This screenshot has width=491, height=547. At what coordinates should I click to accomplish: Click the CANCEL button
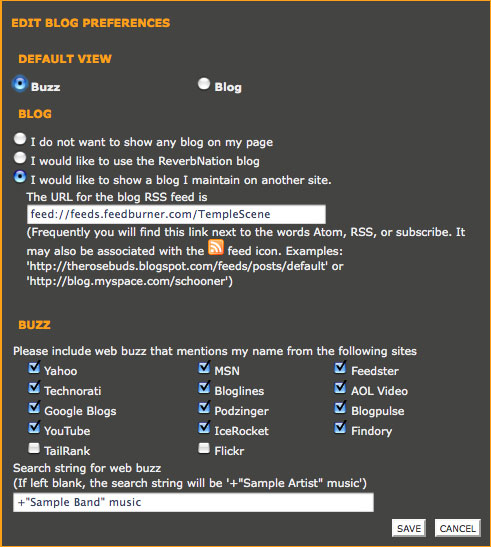point(457,528)
